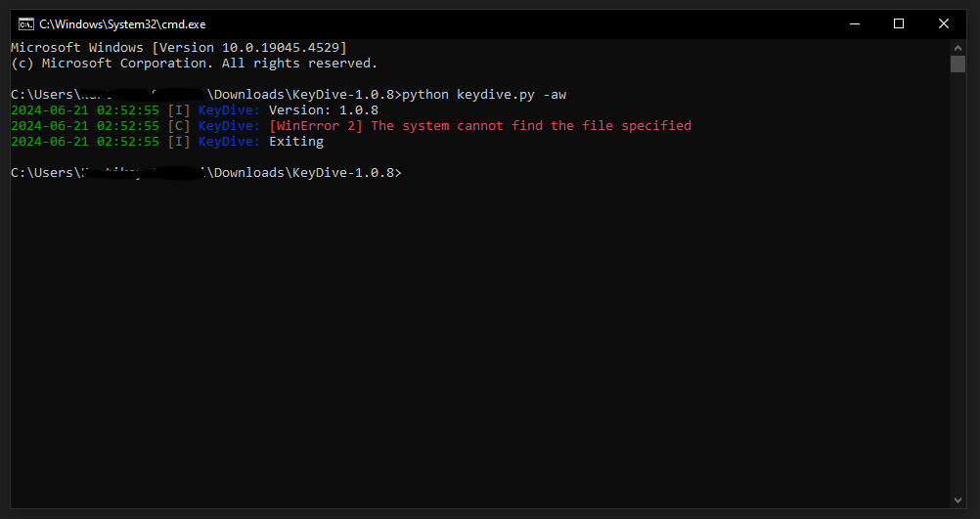Click the C:\Windows\System32\cmd.exe title text

pos(122,23)
